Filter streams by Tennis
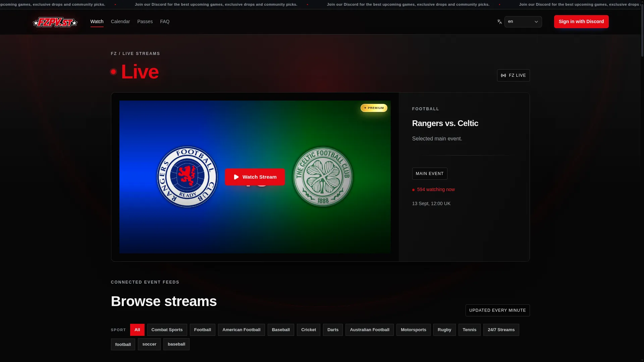This screenshot has height=362, width=644. 470,330
